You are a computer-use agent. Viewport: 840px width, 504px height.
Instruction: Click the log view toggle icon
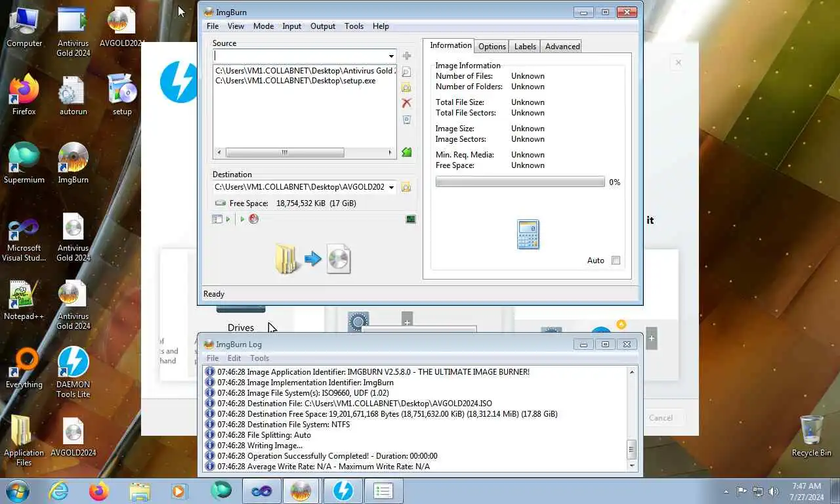pyautogui.click(x=411, y=219)
